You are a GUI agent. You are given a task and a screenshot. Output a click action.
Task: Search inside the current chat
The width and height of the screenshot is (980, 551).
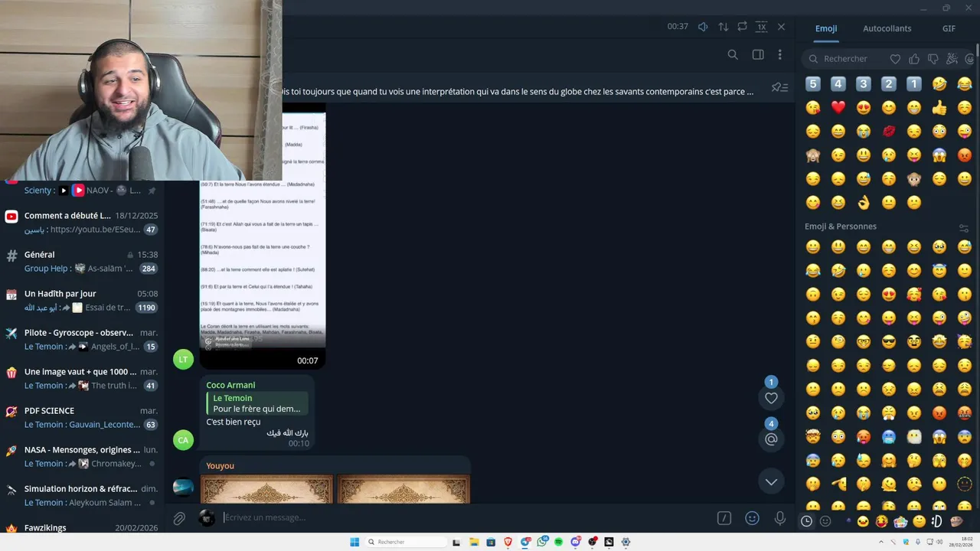pyautogui.click(x=733, y=54)
